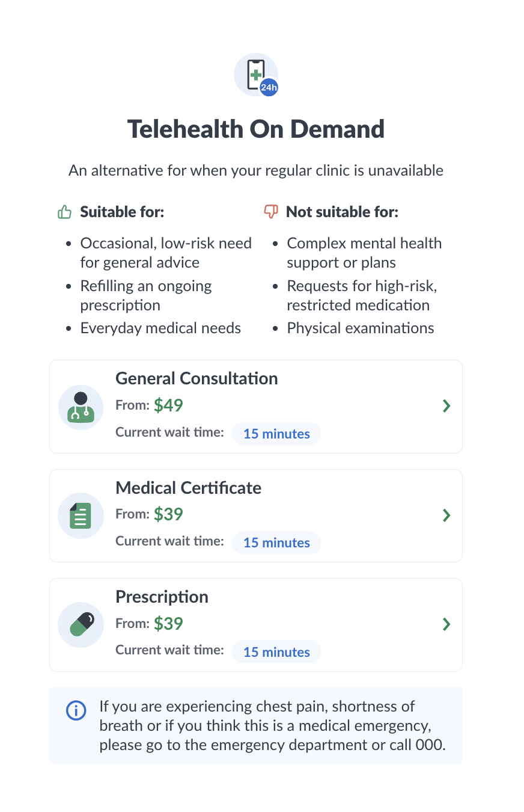Click the info icon in the emergency notice

[x=76, y=711]
